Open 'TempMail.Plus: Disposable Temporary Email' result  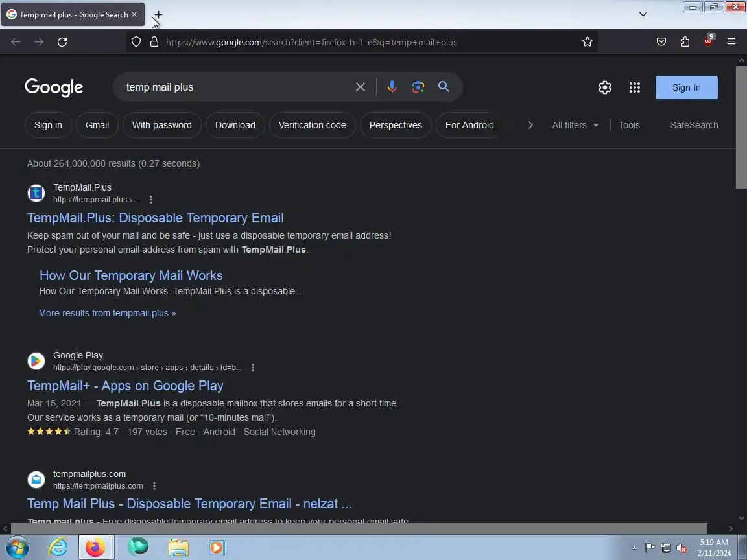click(156, 218)
